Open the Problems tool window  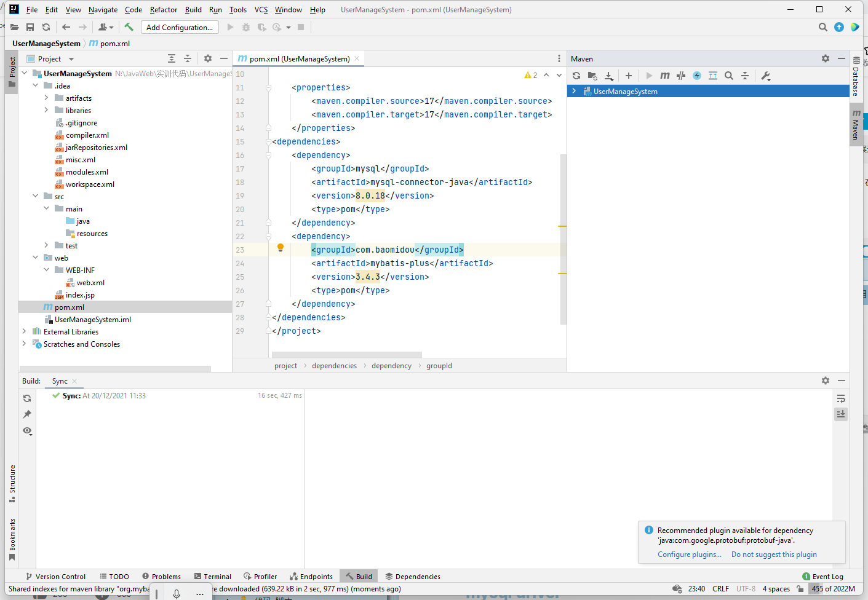click(161, 577)
